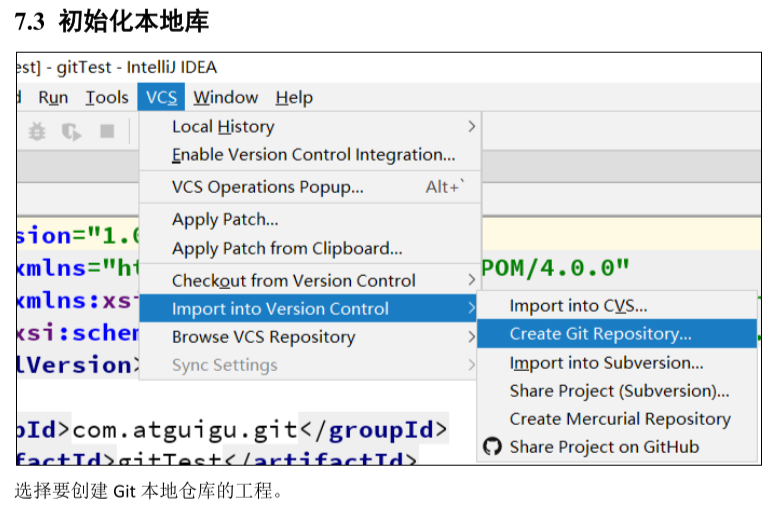
Task: Click the Stop square toolbar icon
Action: pos(107,131)
